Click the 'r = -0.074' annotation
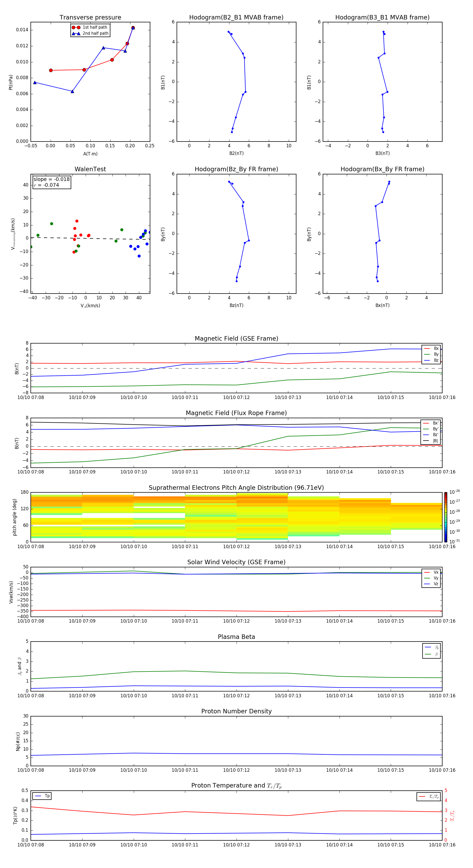The height and width of the screenshot is (868, 473). pos(47,185)
